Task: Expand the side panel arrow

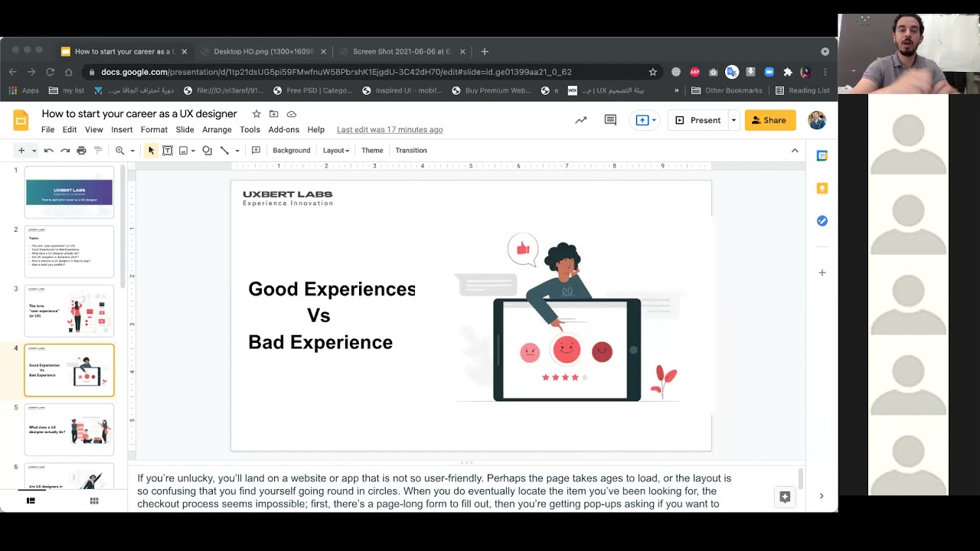Action: (822, 496)
